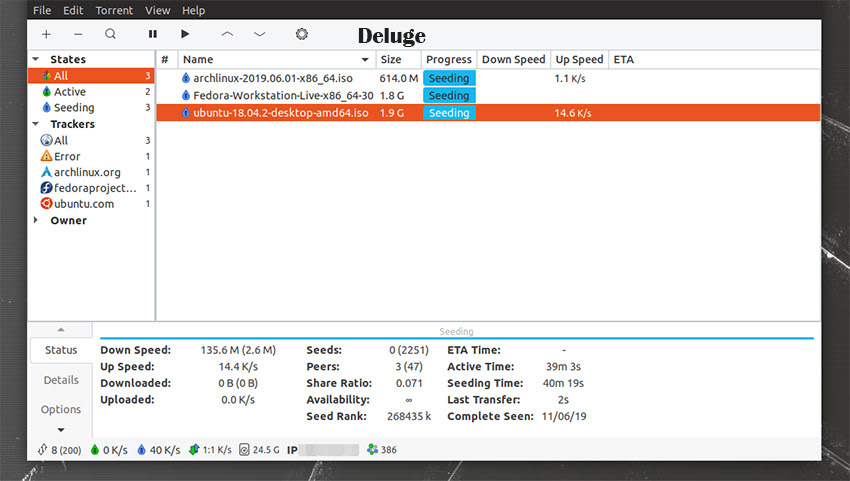Click connections count 8 (200) in status bar
Screen dimensions: 850x481
tap(59, 450)
